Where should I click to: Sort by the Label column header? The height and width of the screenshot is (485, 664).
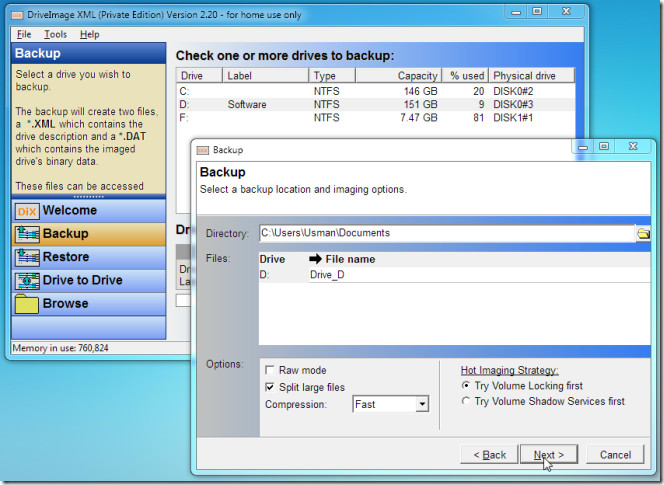(266, 75)
